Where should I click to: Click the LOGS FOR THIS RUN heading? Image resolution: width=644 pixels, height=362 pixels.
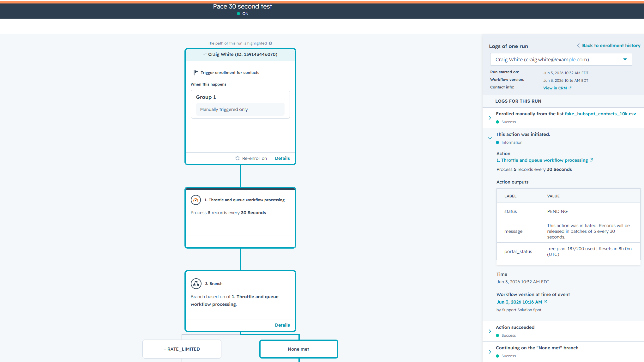(518, 101)
